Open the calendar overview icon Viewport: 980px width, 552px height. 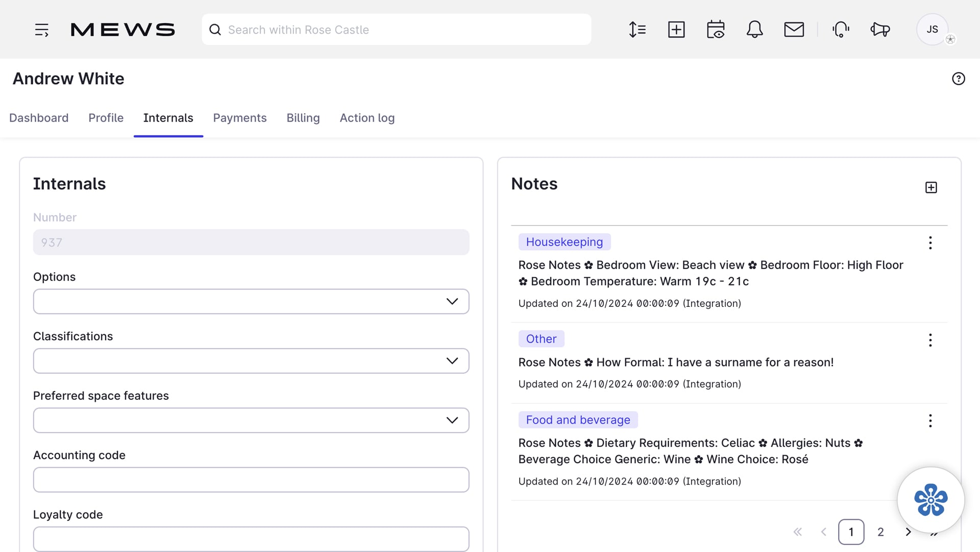(x=716, y=30)
